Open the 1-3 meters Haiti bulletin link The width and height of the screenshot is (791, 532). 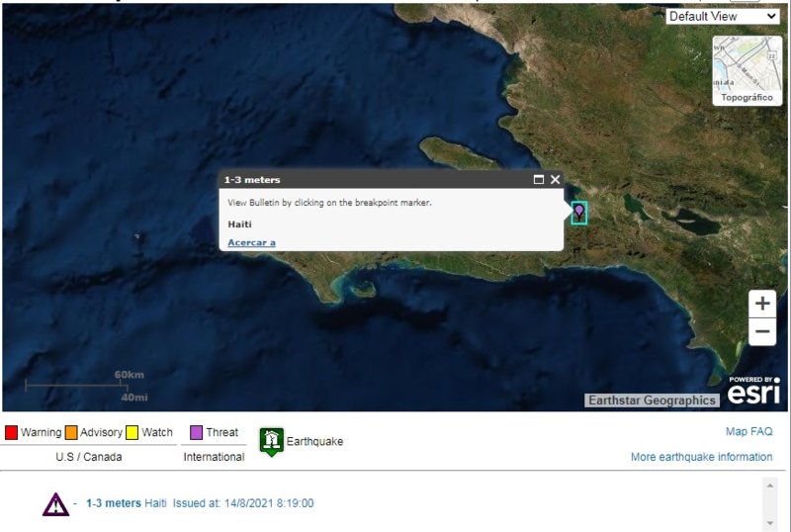click(113, 503)
